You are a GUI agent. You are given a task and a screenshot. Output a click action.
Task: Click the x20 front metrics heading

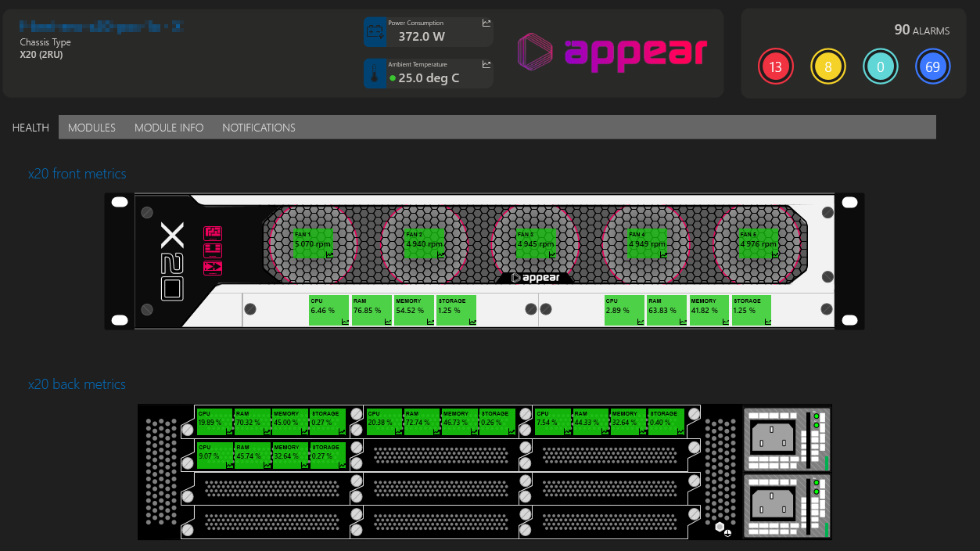click(x=77, y=174)
